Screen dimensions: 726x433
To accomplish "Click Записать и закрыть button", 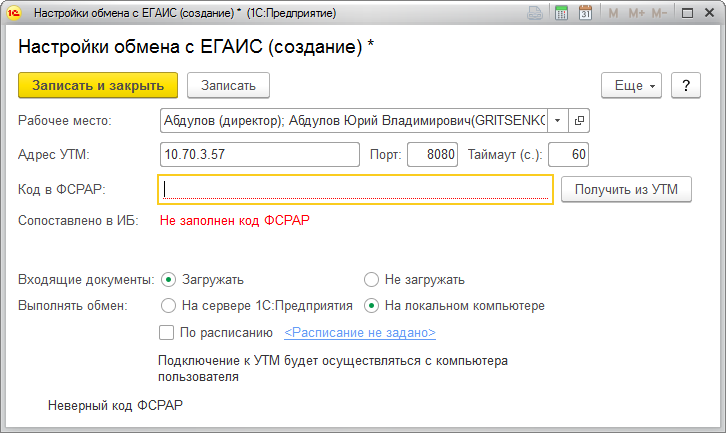I will coord(98,85).
